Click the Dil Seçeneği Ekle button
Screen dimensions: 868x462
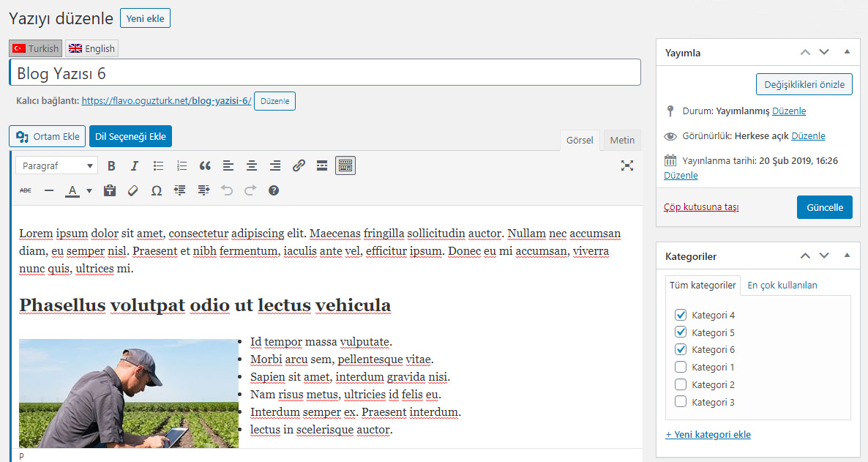coord(130,136)
